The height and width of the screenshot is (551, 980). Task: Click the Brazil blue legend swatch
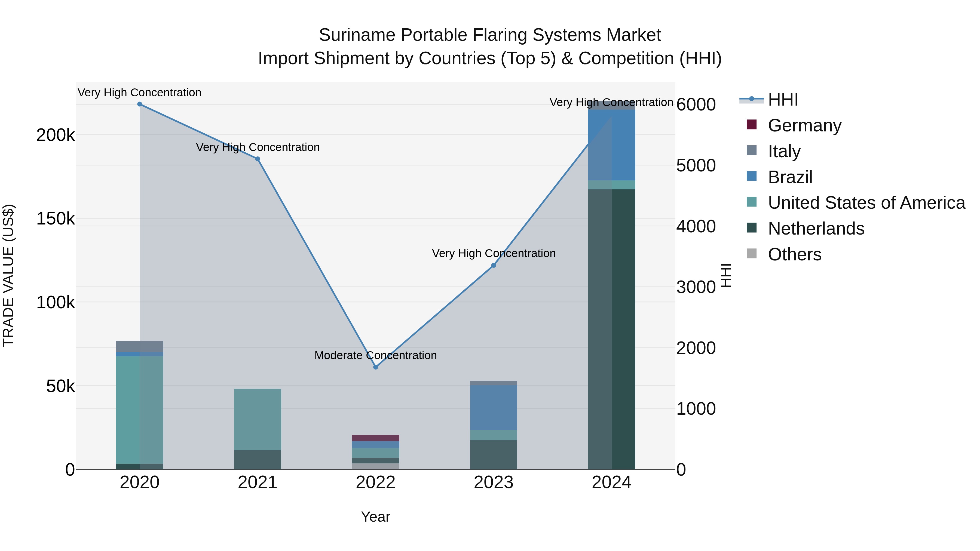pos(752,176)
